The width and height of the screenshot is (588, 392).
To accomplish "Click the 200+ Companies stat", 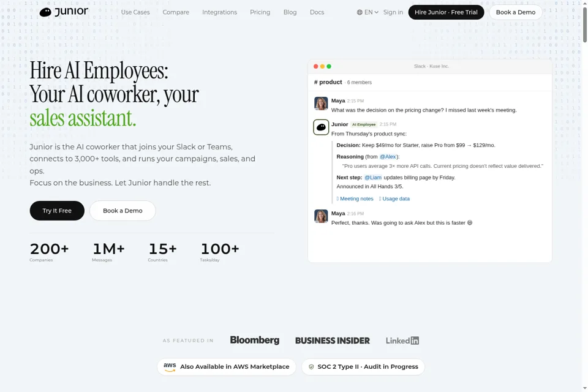I will [x=49, y=252].
